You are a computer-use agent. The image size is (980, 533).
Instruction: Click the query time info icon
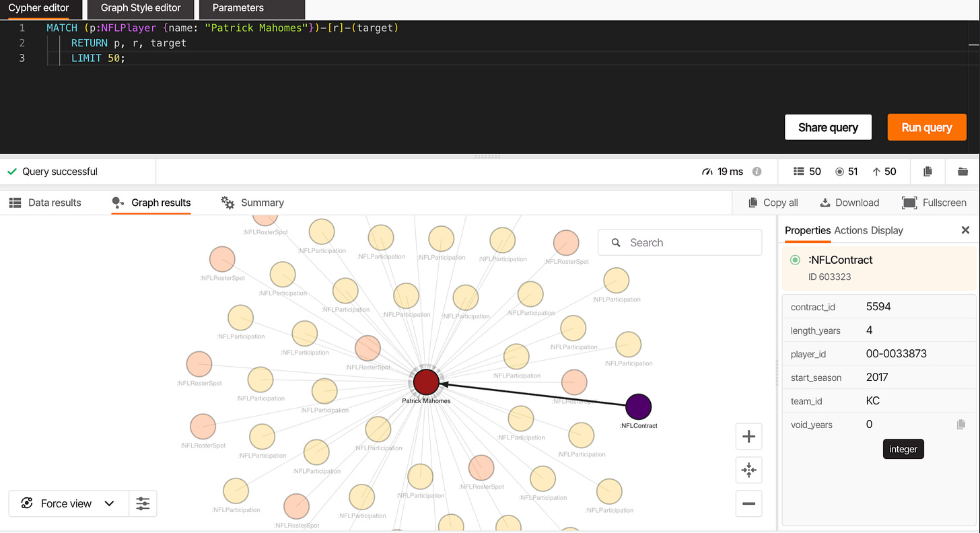pyautogui.click(x=757, y=172)
